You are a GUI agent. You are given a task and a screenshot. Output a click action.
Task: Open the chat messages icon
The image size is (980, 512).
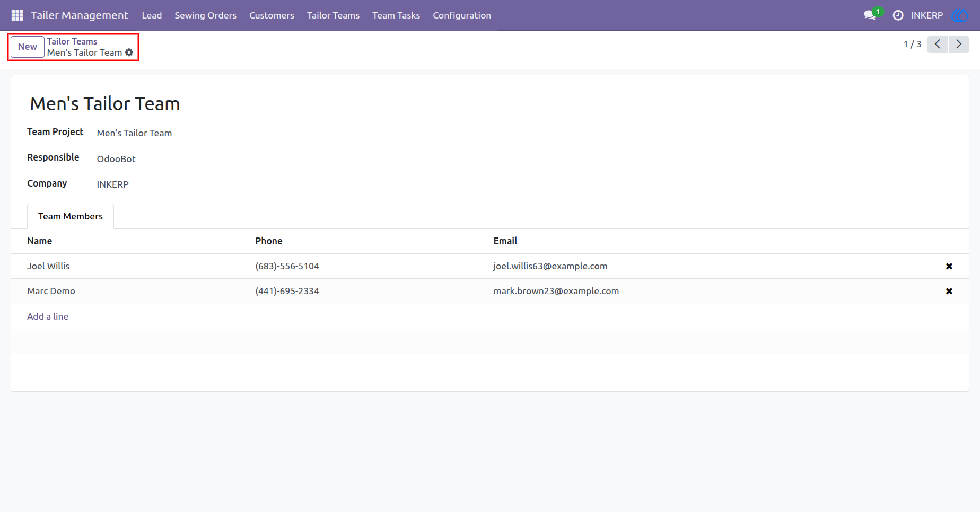click(x=870, y=15)
